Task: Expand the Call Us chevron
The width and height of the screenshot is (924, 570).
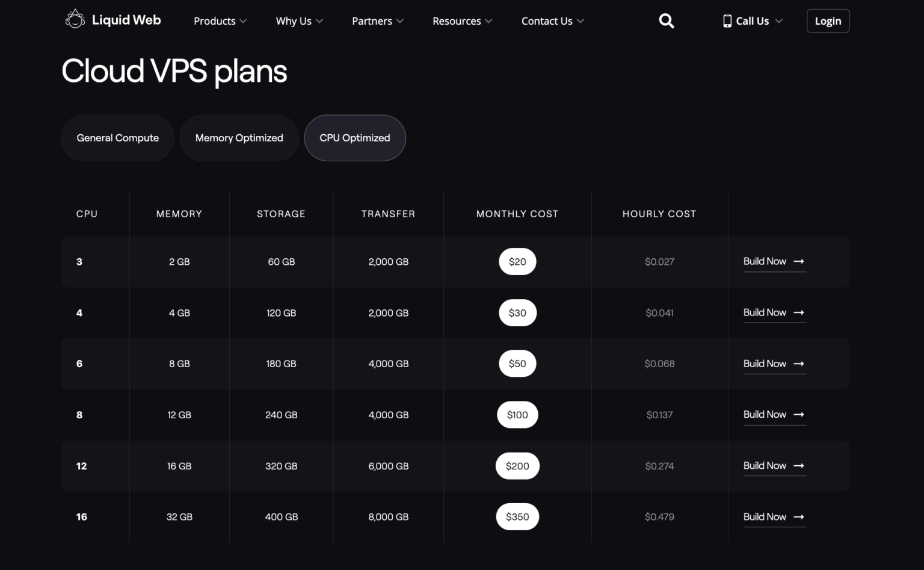Action: click(780, 20)
